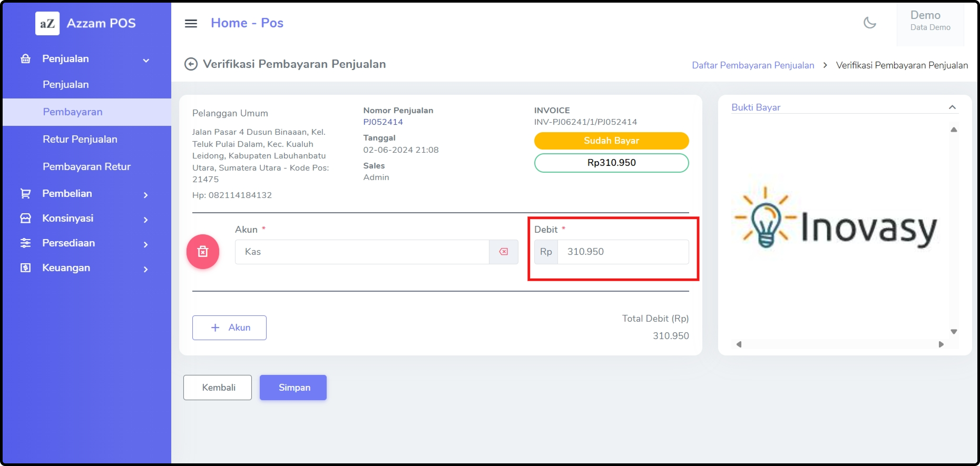Open the Akun Kas dropdown

tap(361, 252)
